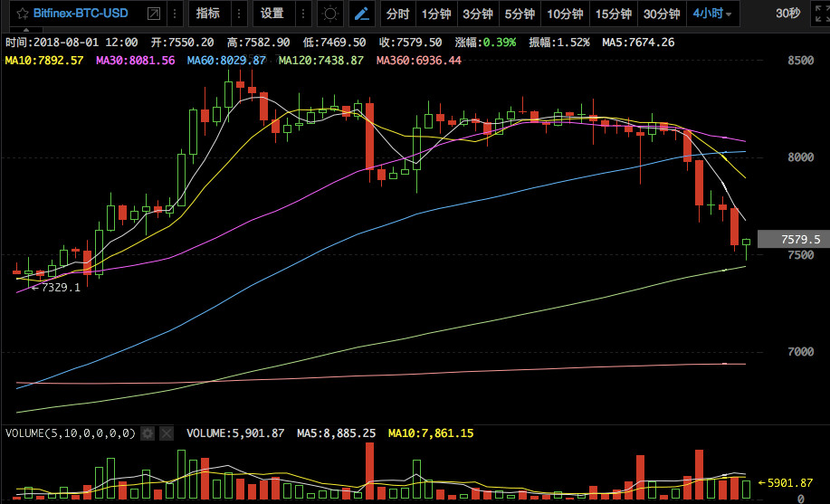
Task: Enter fullscreen mode via expand icon
Action: pos(820,14)
